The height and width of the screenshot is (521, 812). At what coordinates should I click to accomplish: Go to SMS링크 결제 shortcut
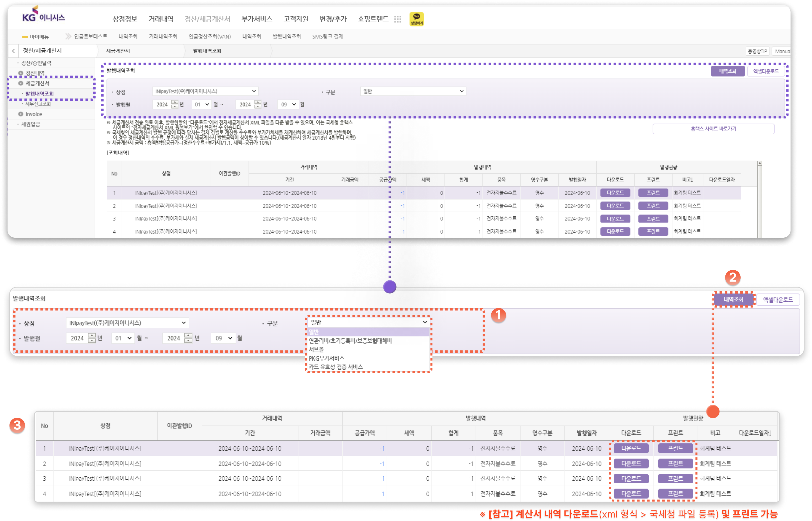(x=327, y=36)
